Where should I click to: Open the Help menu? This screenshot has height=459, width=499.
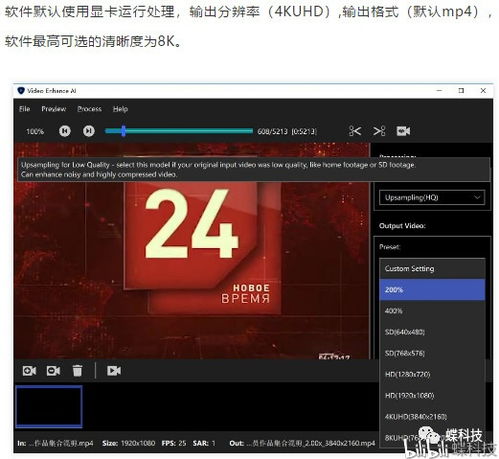(120, 109)
